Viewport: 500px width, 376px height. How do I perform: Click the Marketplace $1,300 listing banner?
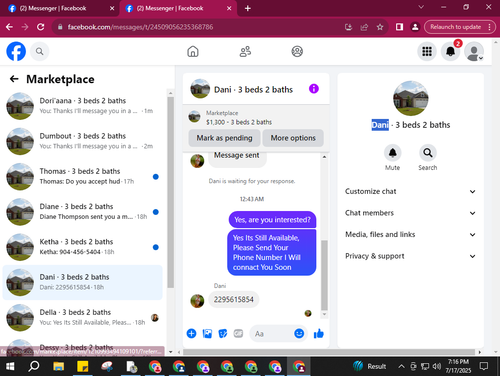(x=256, y=118)
